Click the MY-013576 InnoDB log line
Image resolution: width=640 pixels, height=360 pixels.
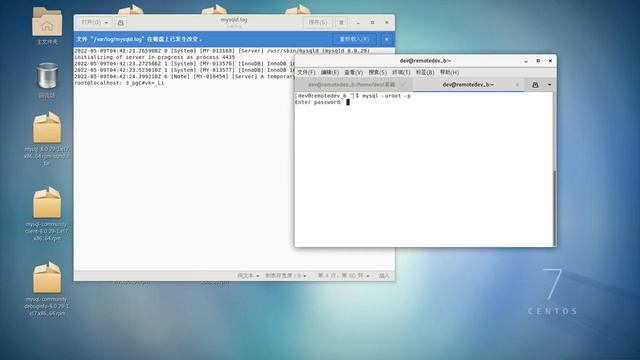point(184,64)
